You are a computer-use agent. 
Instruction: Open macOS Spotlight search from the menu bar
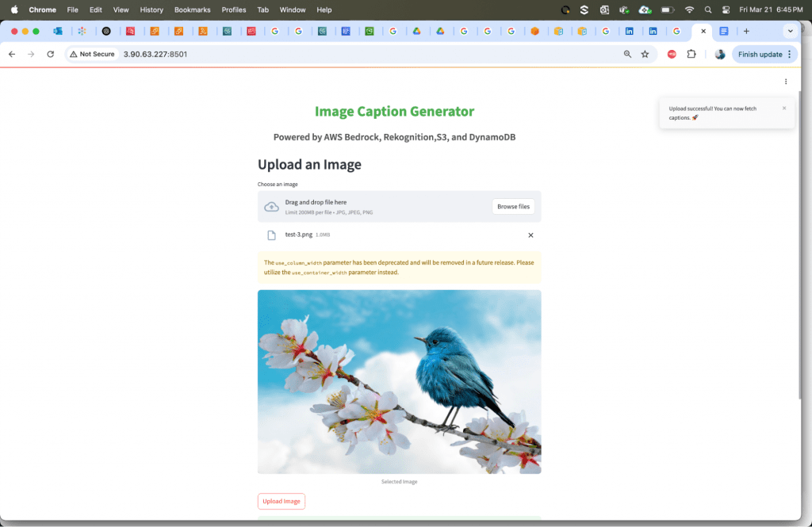[x=707, y=10]
